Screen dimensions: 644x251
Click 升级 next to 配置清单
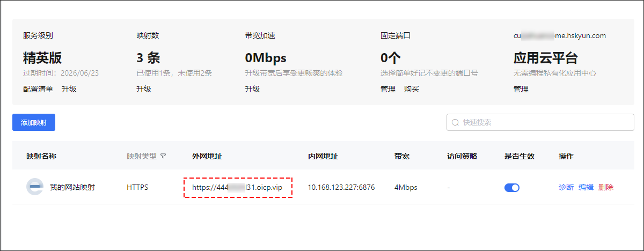[x=69, y=89]
